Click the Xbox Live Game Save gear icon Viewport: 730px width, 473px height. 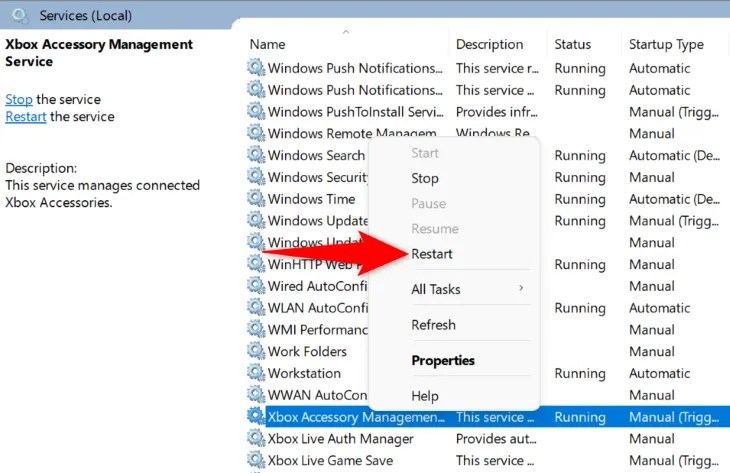[x=256, y=460]
